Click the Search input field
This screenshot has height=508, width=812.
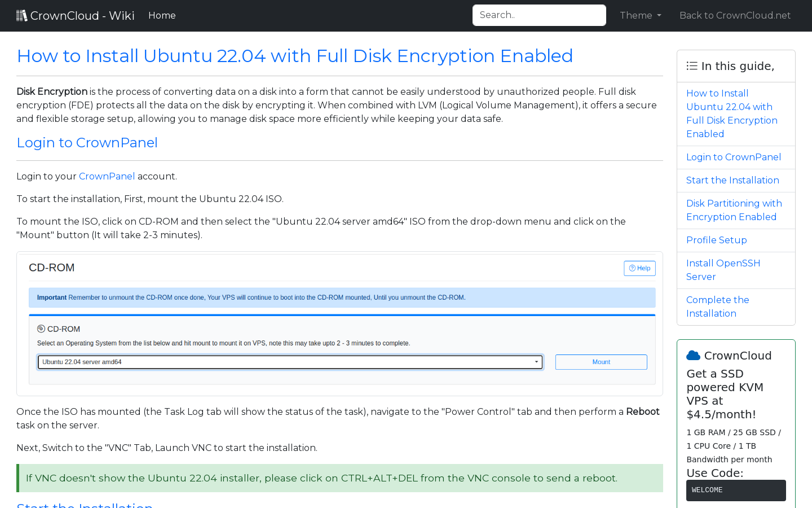point(539,15)
